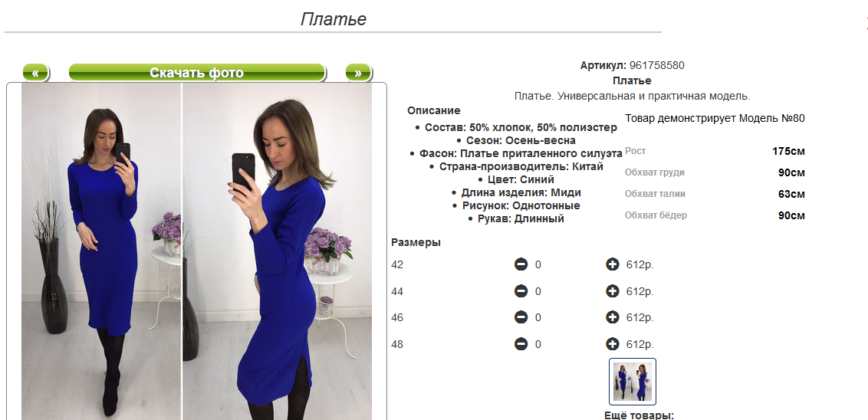Increase quantity for size 42
The width and height of the screenshot is (868, 420).
[x=612, y=264]
